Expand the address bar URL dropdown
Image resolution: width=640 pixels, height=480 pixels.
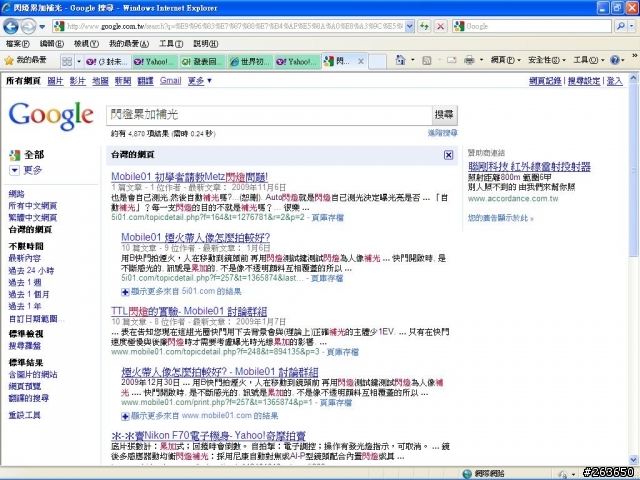pyautogui.click(x=410, y=27)
